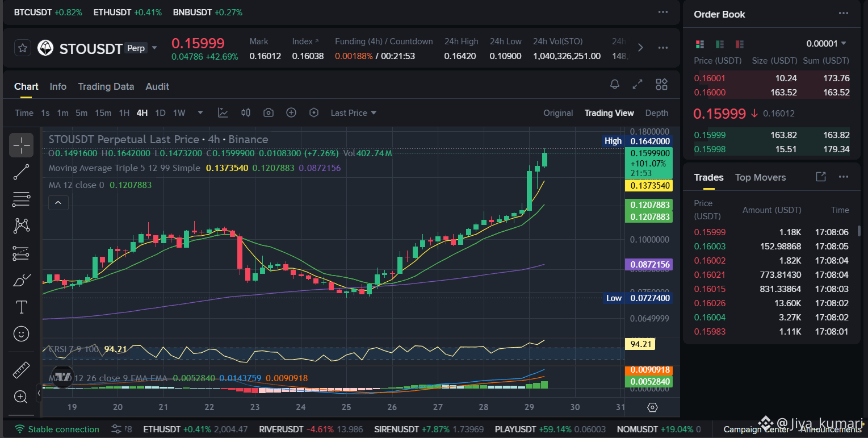Show bids-only order book view
This screenshot has width=868, height=438.
point(719,44)
